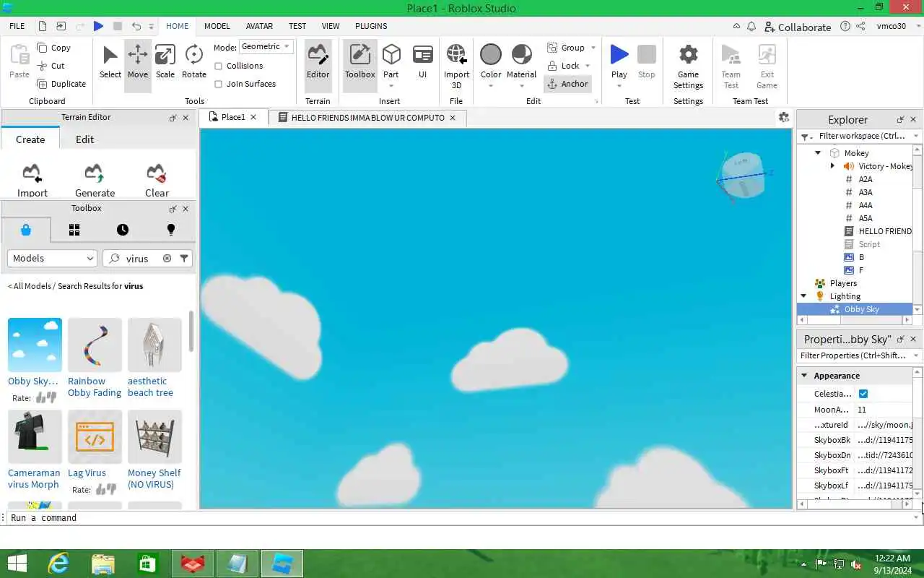Image resolution: width=924 pixels, height=578 pixels.
Task: Open Lag Virus model link
Action: [87, 473]
